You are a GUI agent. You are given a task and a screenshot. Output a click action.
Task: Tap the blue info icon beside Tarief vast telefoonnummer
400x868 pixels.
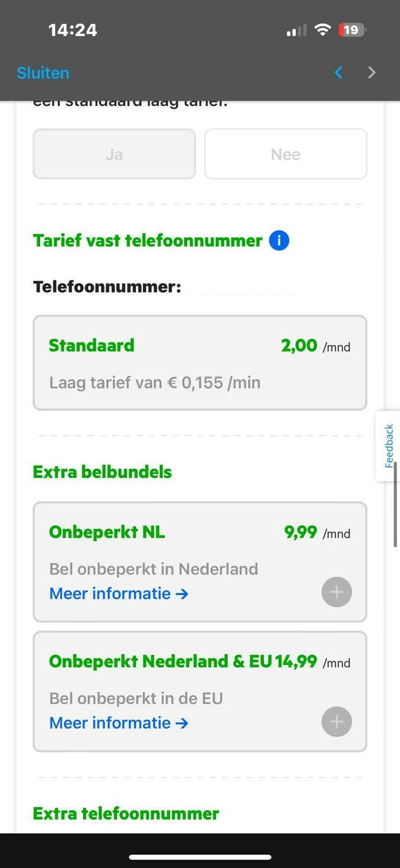(279, 240)
